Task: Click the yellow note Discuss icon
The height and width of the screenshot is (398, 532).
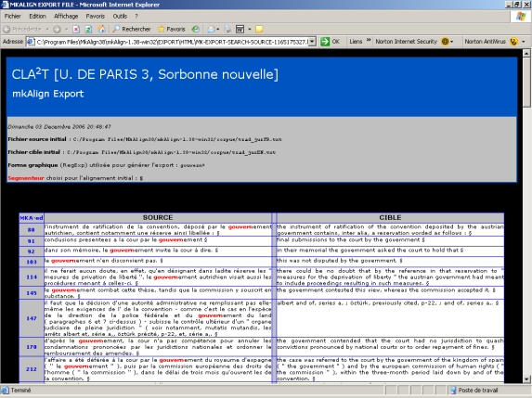Action: click(259, 29)
